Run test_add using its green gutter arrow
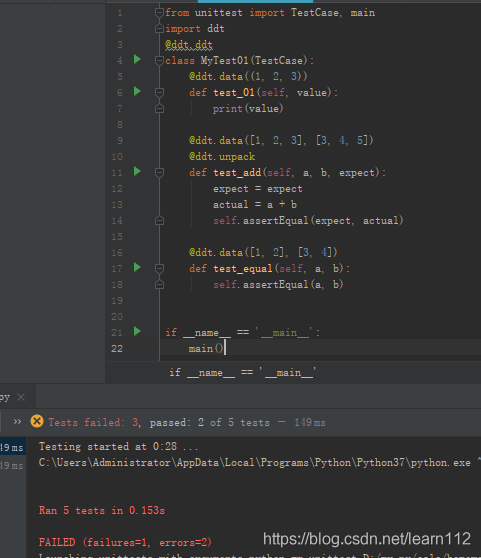Screen dimensions: 481x558 (x=137, y=172)
